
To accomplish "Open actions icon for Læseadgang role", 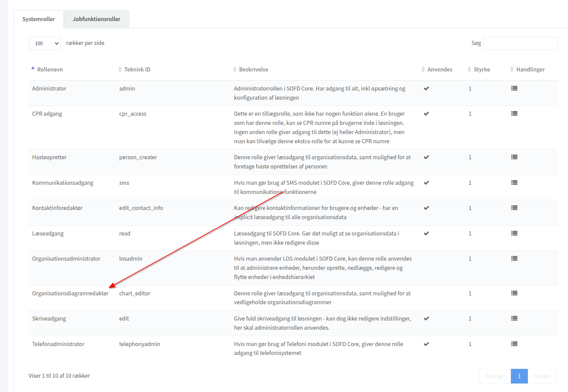I will (x=514, y=233).
